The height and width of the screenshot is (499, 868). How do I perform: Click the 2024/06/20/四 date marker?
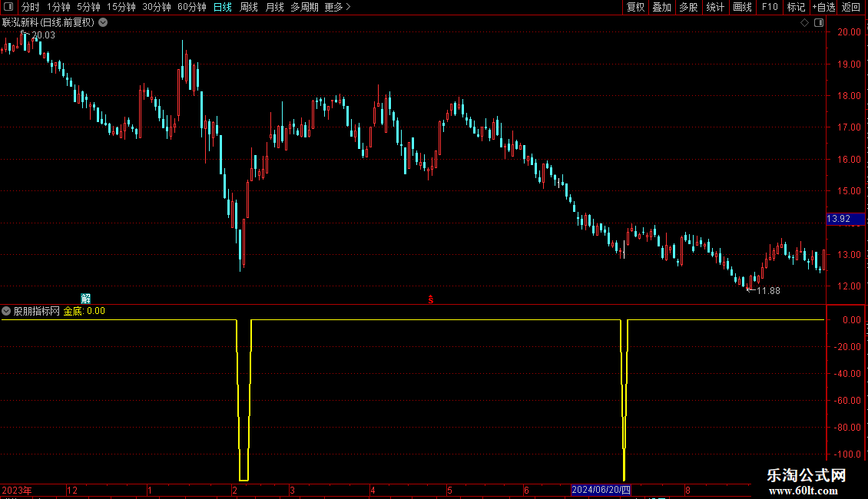(x=601, y=490)
